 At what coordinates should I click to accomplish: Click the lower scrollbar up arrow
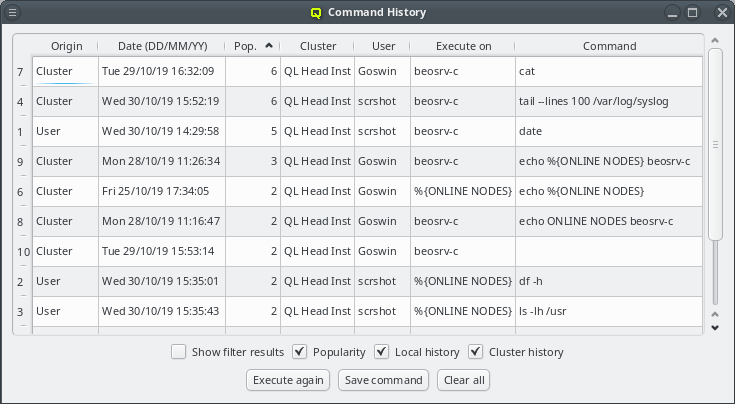[x=715, y=314]
